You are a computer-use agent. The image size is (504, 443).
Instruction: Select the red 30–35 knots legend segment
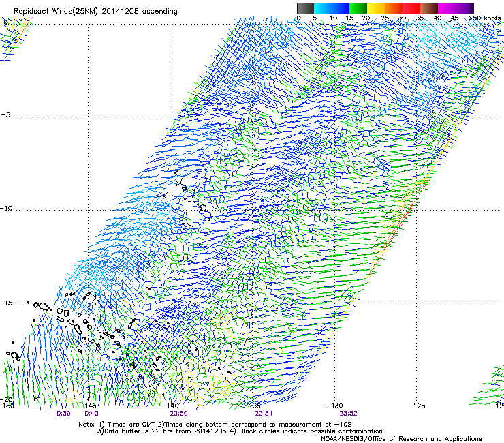pyautogui.click(x=411, y=8)
